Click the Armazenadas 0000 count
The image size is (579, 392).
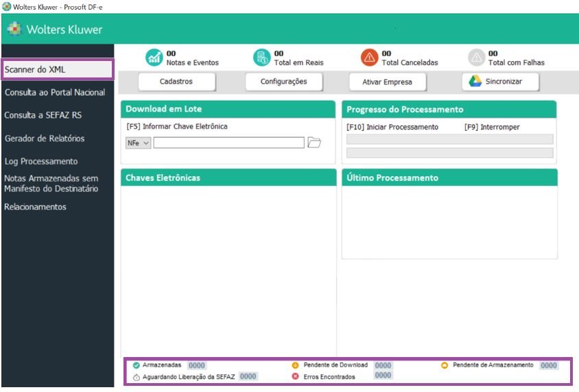(196, 365)
